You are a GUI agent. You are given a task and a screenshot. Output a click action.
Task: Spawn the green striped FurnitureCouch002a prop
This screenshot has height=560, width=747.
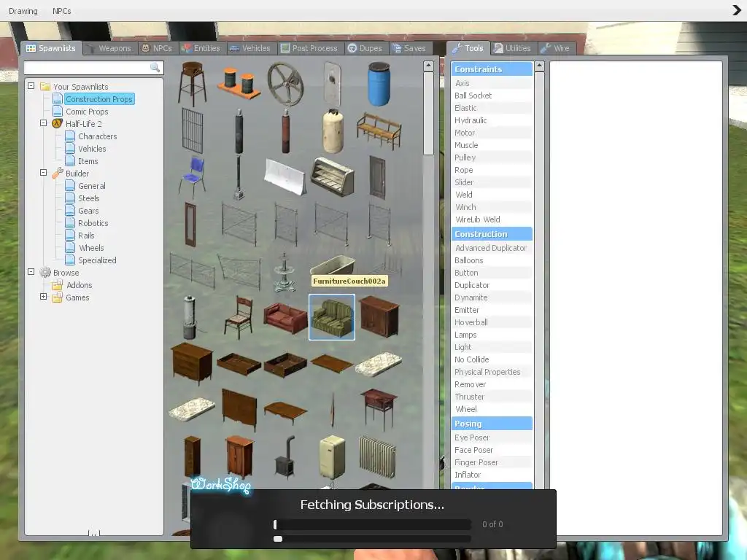[332, 317]
